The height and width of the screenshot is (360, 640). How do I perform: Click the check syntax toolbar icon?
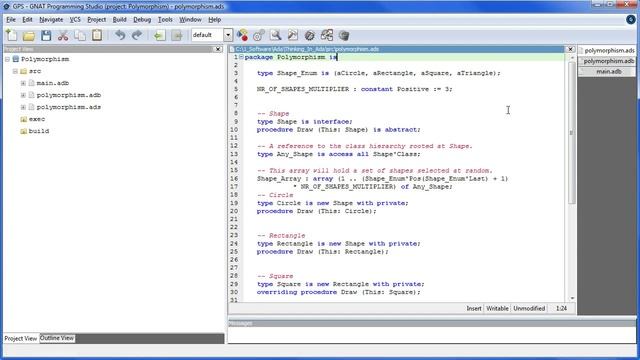(242, 36)
